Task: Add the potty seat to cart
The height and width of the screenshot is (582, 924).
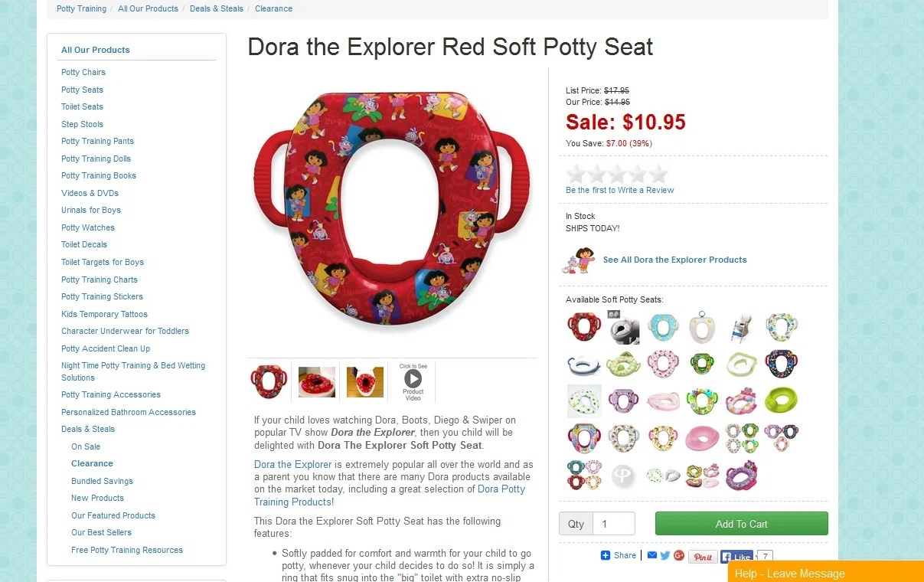Action: tap(741, 524)
